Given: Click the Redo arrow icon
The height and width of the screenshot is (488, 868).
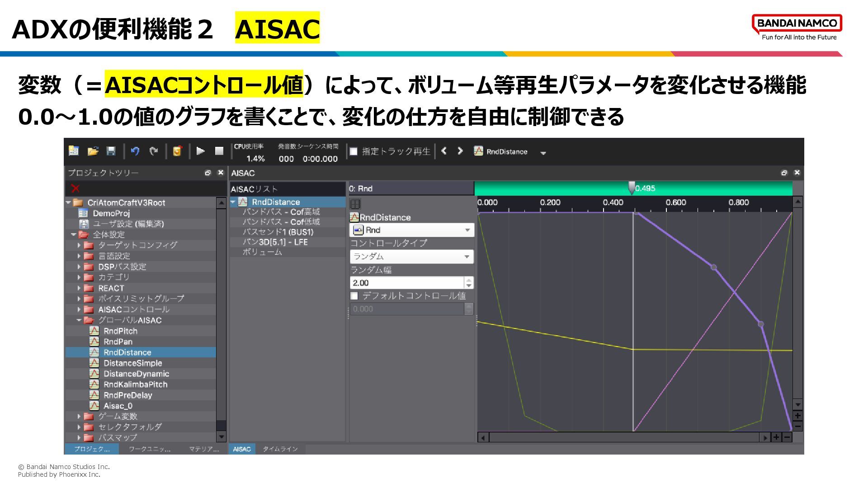Looking at the screenshot, I should [x=154, y=151].
